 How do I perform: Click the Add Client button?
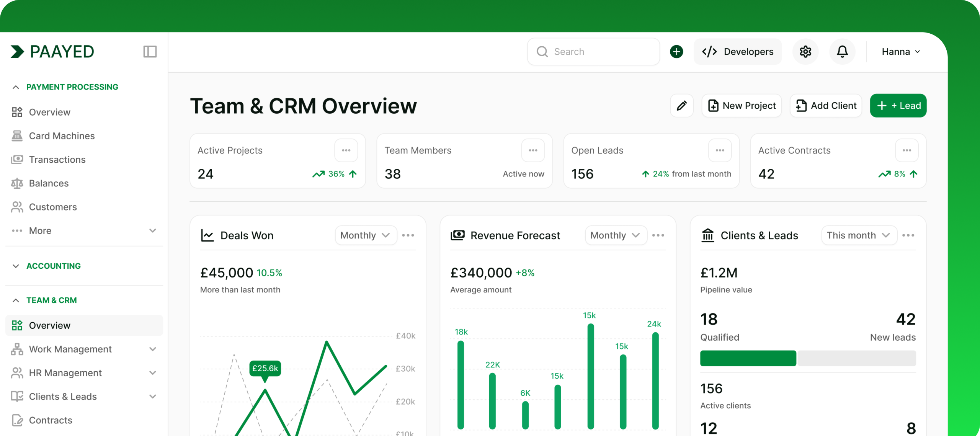[x=826, y=106]
